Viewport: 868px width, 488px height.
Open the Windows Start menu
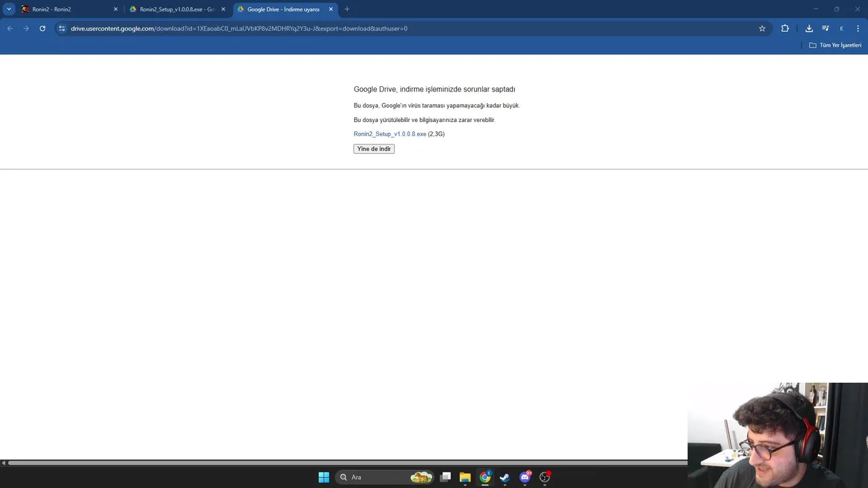pos(323,477)
